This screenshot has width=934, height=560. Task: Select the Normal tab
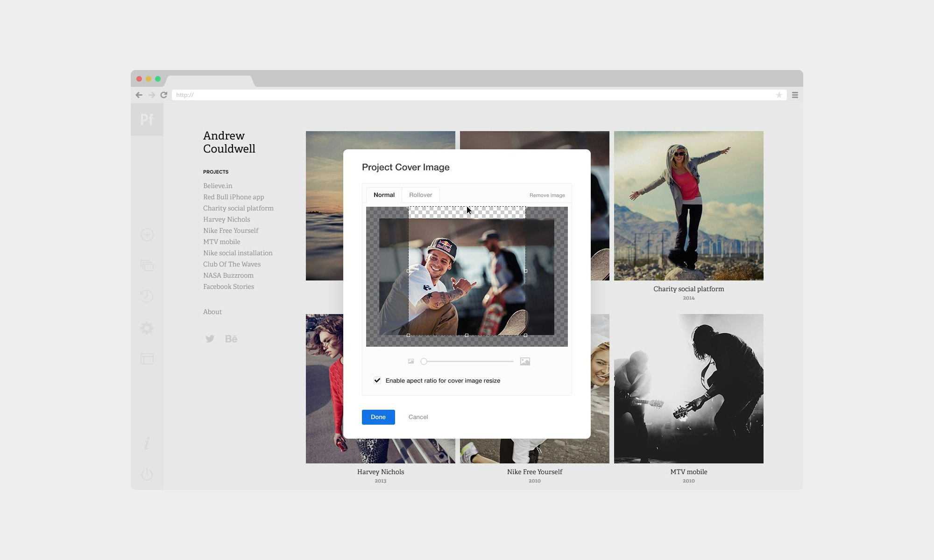click(384, 195)
